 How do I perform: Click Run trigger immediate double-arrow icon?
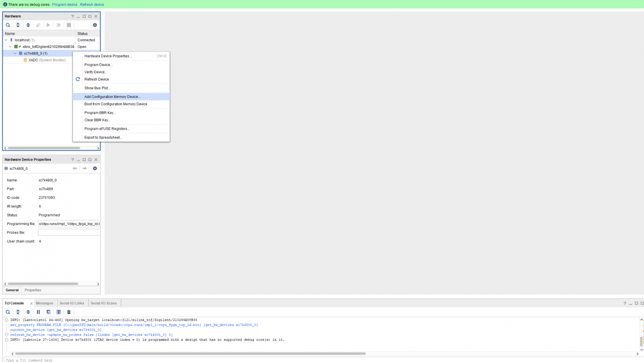tap(59, 25)
